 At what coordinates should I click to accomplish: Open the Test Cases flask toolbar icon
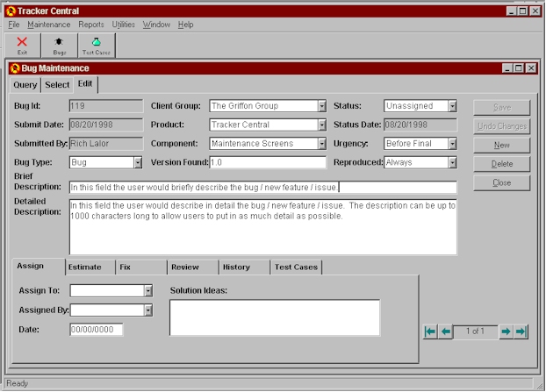[96, 46]
